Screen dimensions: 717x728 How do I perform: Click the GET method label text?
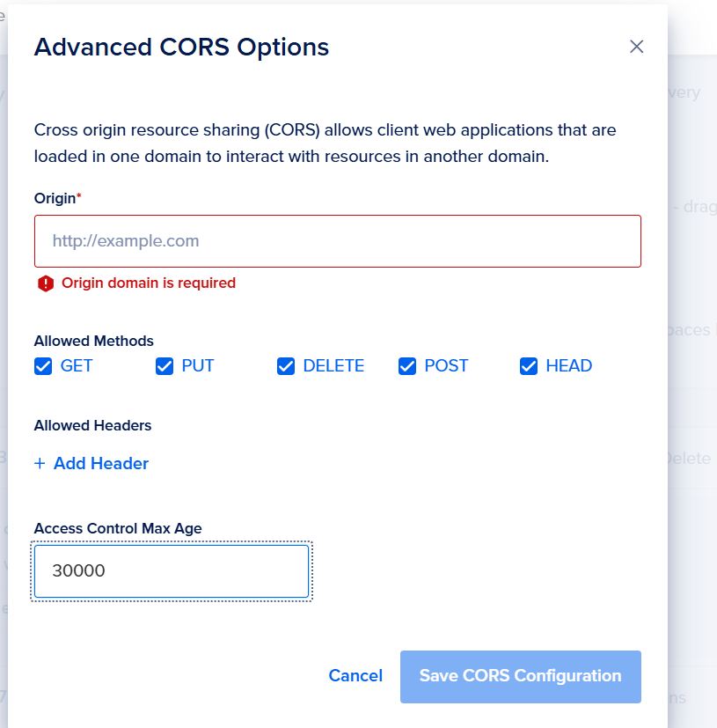click(x=77, y=366)
